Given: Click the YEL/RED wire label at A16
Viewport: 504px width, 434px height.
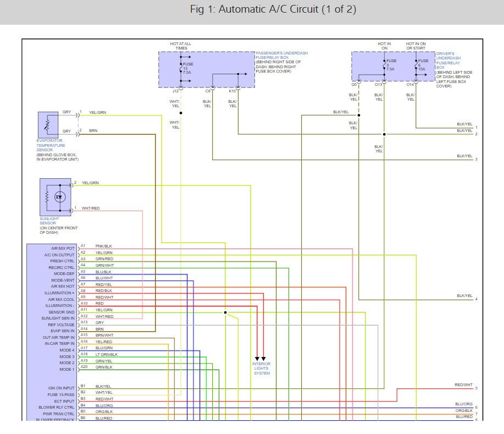Looking at the screenshot, I should [103, 342].
